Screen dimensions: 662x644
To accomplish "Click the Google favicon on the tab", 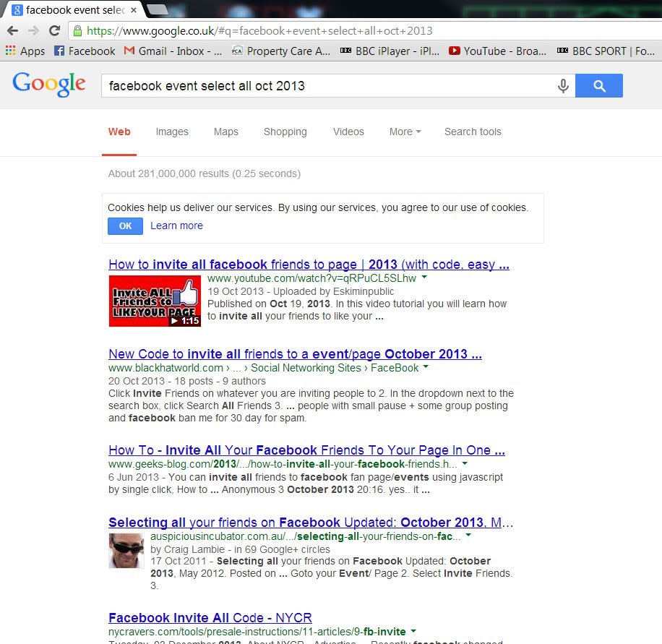I will coord(17,10).
